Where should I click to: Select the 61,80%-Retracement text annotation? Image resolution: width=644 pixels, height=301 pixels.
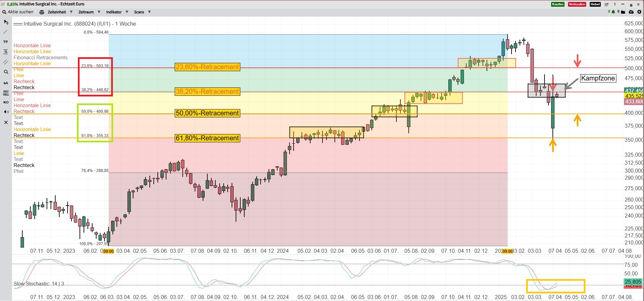207,138
